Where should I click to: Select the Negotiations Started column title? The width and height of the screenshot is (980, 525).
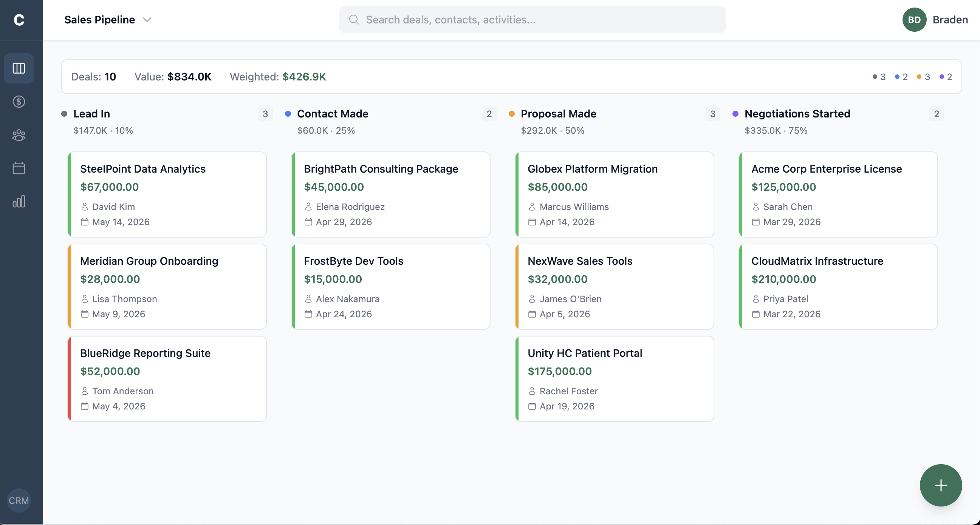click(797, 114)
